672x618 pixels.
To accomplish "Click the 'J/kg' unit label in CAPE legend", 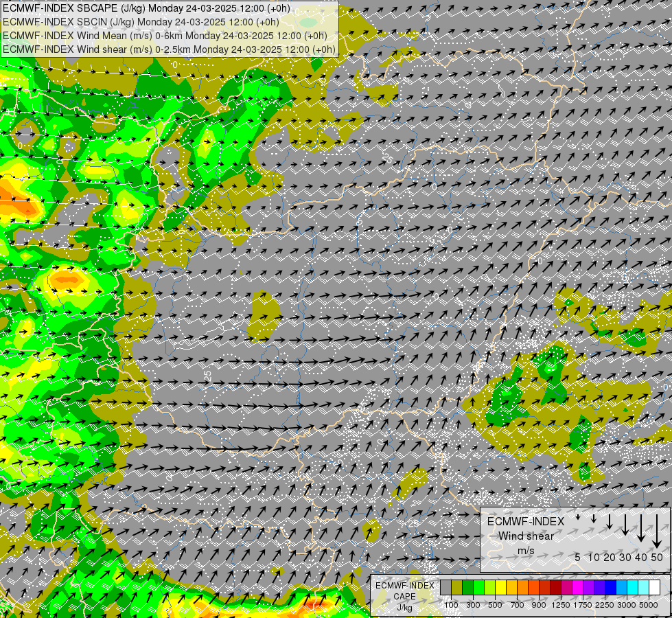I will [404, 608].
